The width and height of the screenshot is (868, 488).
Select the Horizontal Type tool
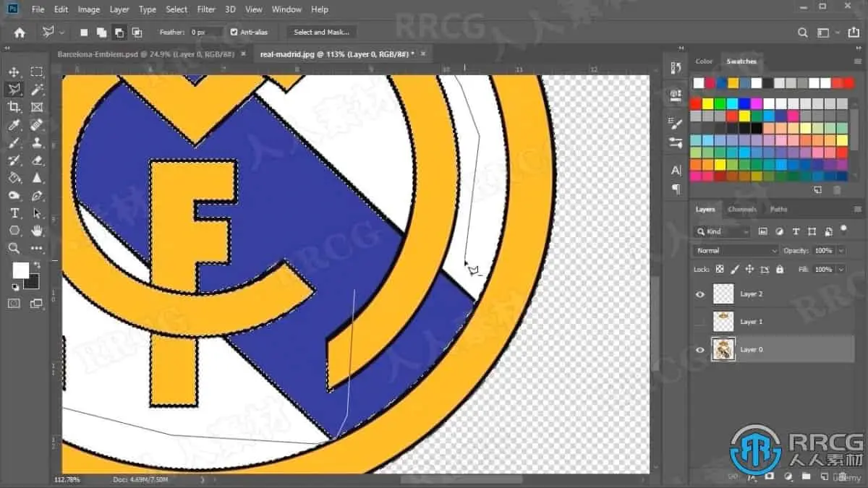[x=14, y=213]
